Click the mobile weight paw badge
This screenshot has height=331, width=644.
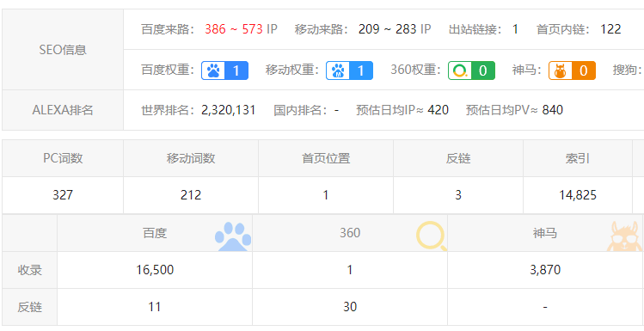coord(350,70)
